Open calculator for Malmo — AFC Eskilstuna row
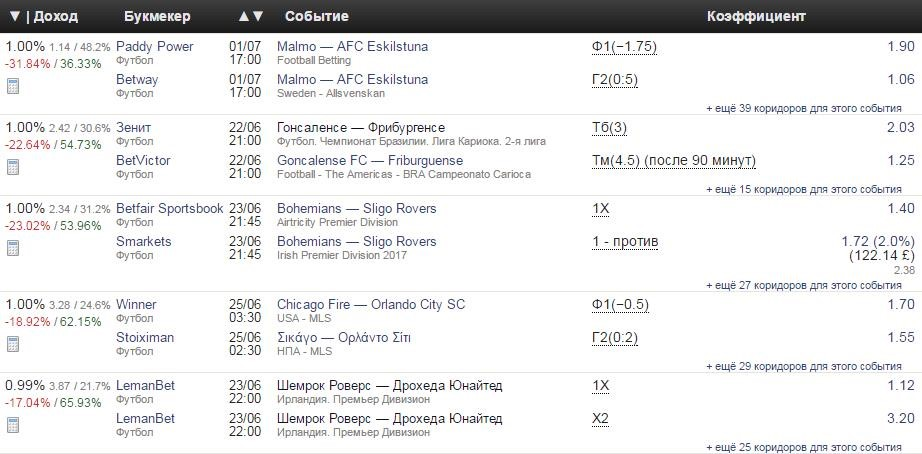The image size is (922, 454). 13,86
